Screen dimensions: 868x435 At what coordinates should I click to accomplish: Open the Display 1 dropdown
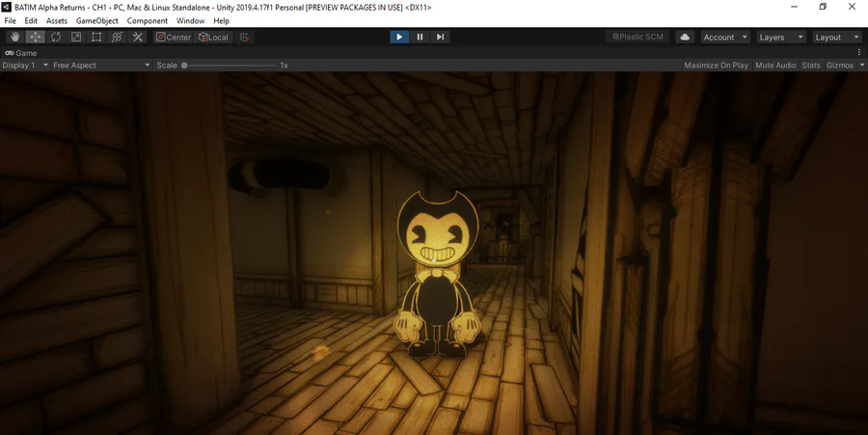pyautogui.click(x=25, y=66)
